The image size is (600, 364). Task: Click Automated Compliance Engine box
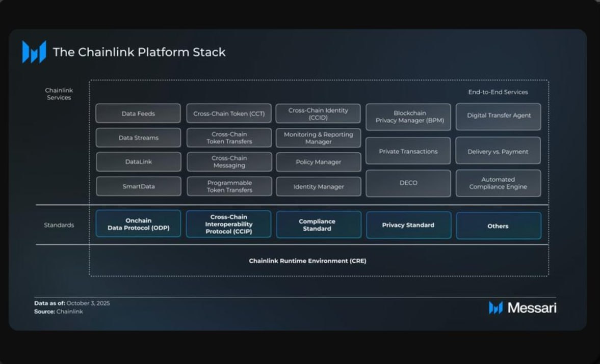498,183
